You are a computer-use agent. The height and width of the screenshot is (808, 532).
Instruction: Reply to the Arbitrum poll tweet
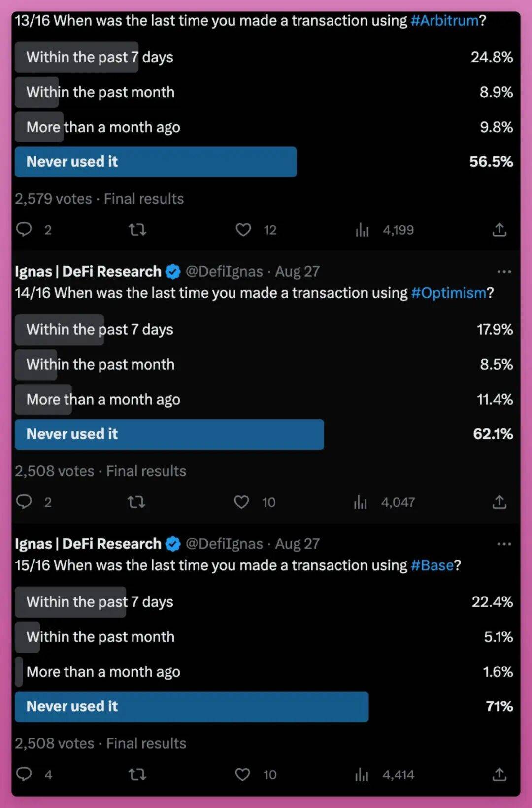24,229
